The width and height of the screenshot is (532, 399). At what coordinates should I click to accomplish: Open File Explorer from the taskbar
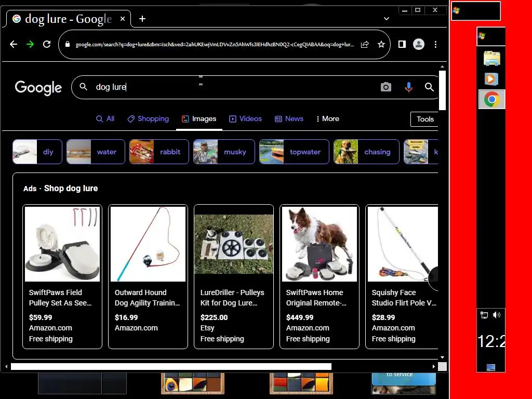491,58
